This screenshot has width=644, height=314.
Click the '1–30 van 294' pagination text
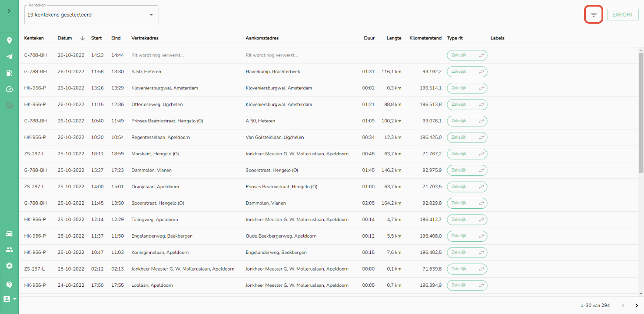(595, 305)
